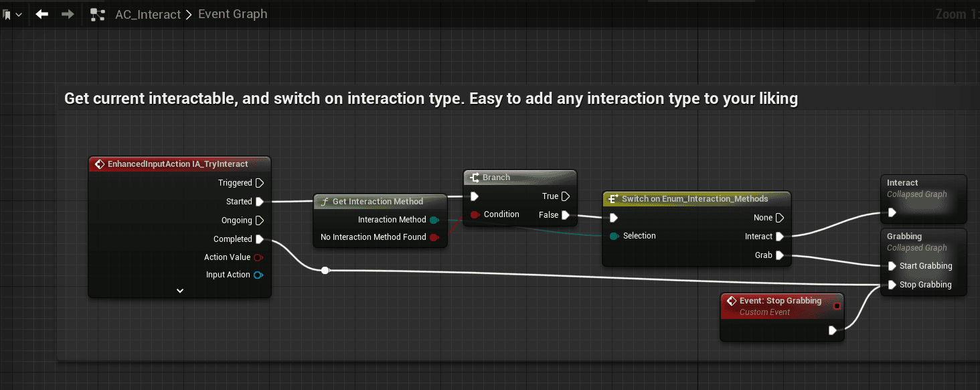Click the Switch node input execution pin
This screenshot has width=980, height=390.
614,218
